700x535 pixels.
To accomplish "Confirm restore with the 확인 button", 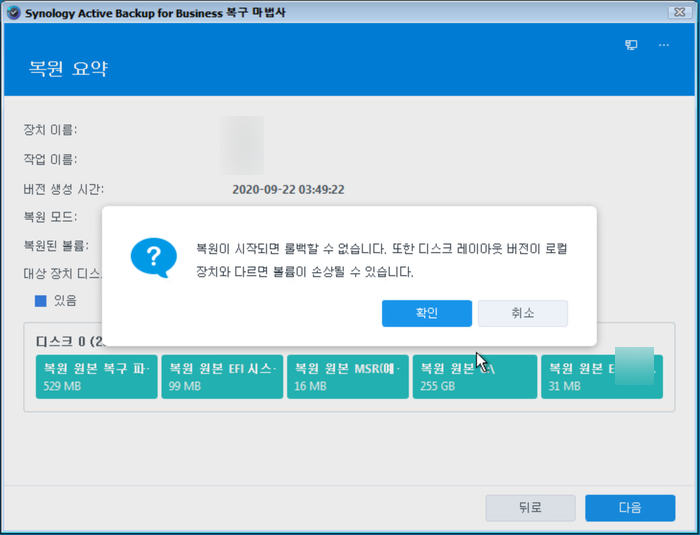I will [x=426, y=313].
